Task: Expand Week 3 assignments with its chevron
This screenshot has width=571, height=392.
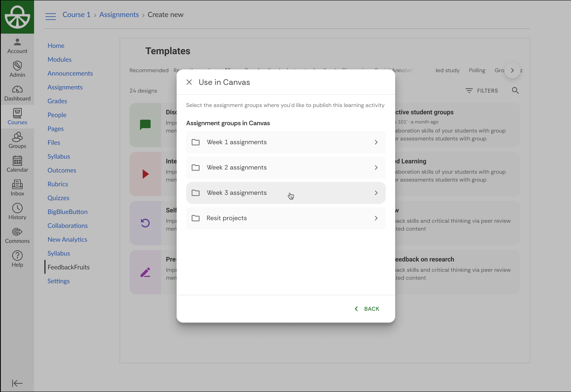Action: [x=376, y=193]
